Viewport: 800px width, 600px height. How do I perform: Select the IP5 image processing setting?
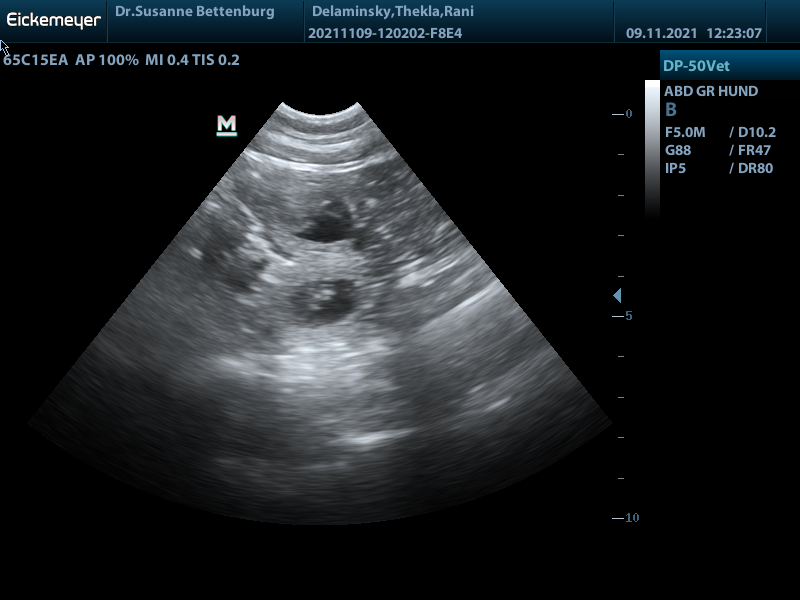click(675, 168)
